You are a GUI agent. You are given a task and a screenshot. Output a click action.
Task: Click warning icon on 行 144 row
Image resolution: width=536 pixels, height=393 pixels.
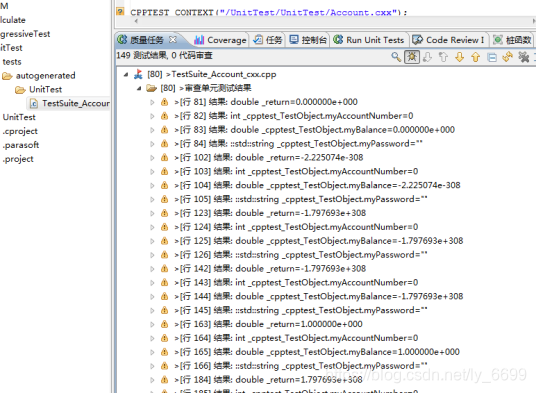pyautogui.click(x=164, y=297)
